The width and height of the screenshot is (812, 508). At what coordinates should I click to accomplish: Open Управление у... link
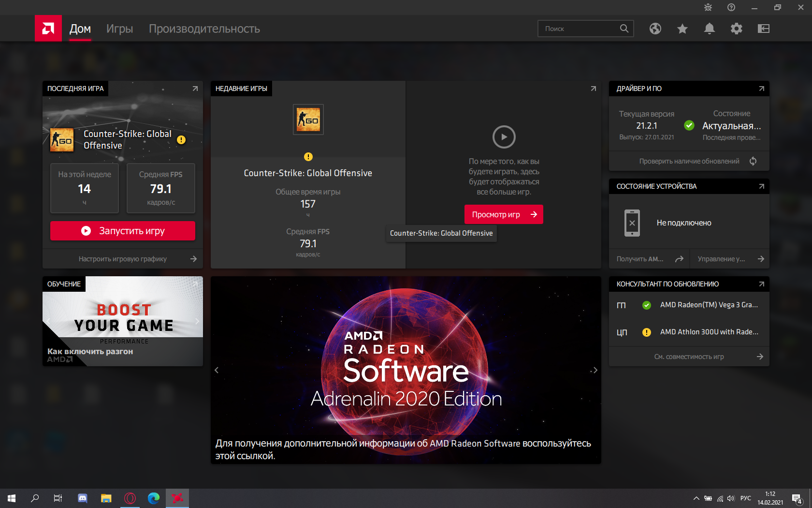click(x=730, y=259)
